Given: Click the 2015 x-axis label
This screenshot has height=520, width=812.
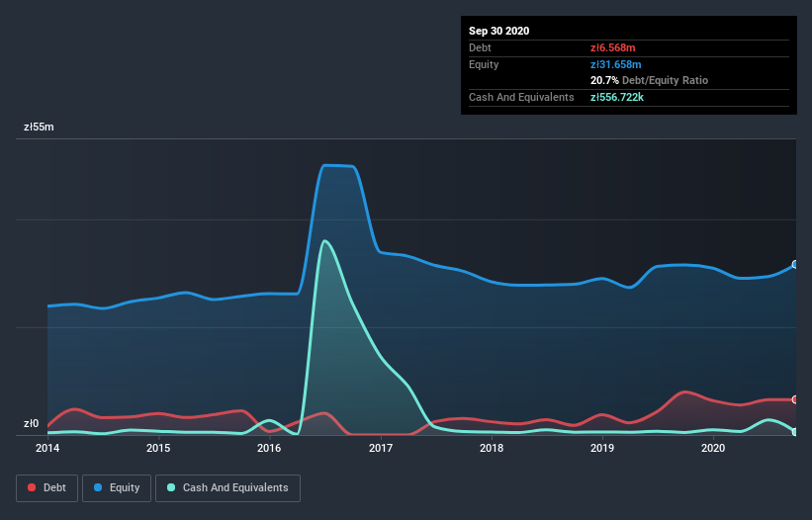Looking at the screenshot, I should pyautogui.click(x=158, y=448).
